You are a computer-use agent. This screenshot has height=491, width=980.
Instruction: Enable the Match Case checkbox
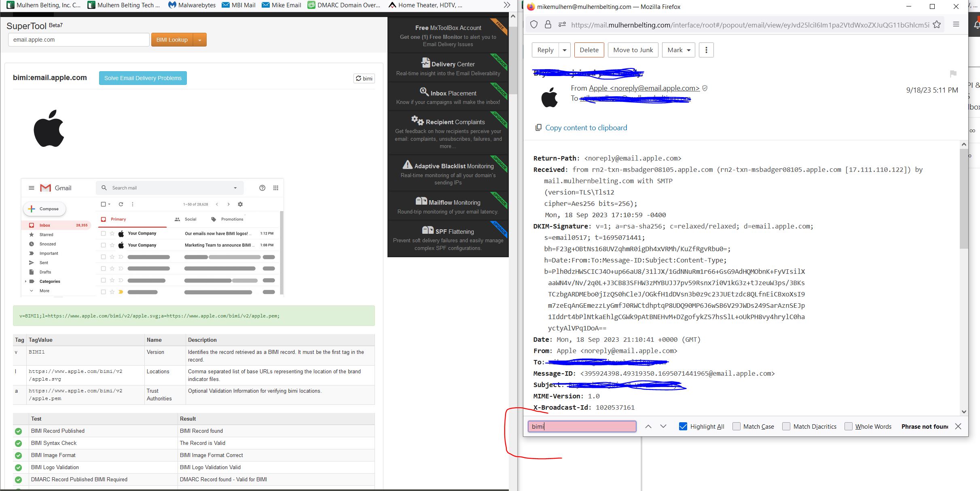737,426
